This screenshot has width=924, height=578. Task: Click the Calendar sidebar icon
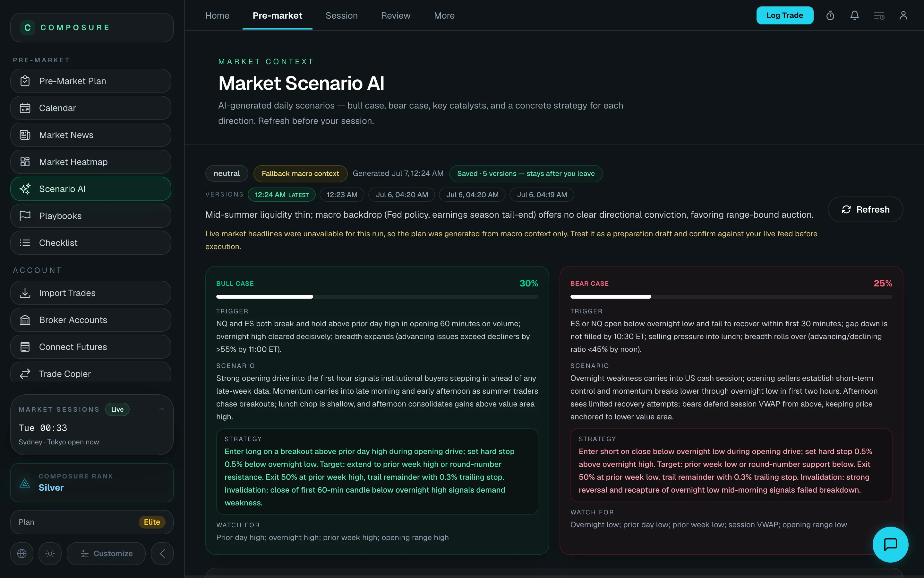[25, 108]
